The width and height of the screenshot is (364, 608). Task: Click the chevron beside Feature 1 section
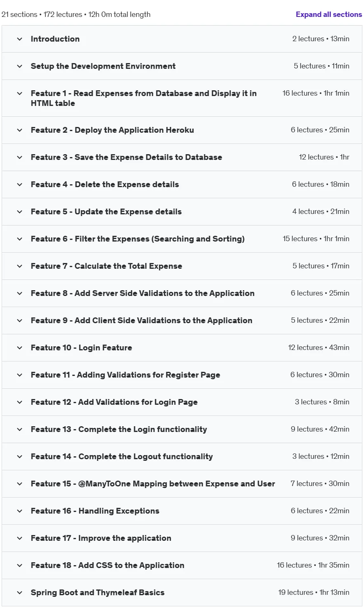coord(19,94)
